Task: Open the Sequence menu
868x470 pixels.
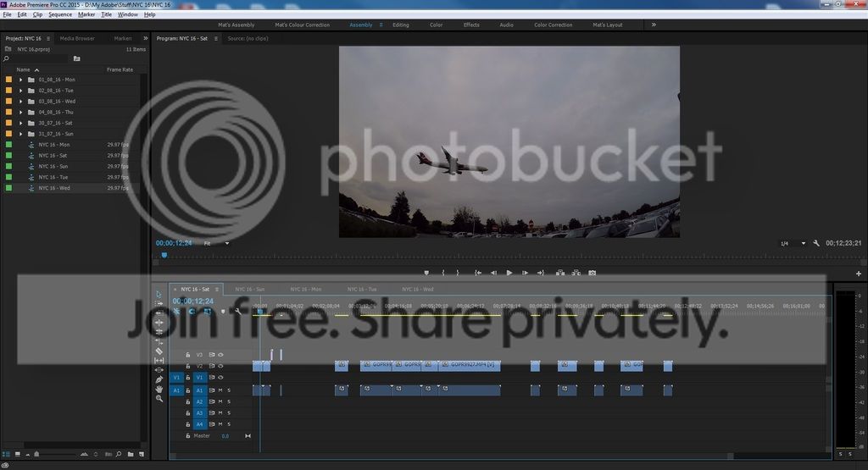Action: pos(60,14)
